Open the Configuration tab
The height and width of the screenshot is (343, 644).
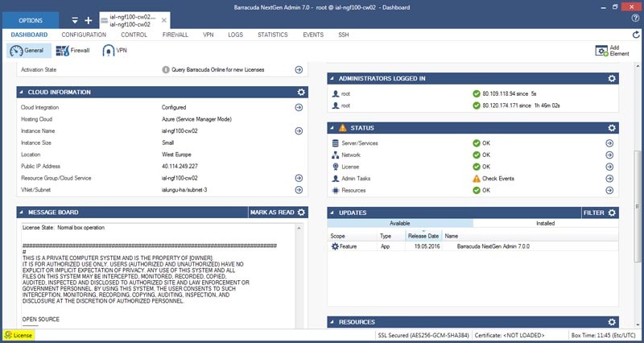[84, 35]
